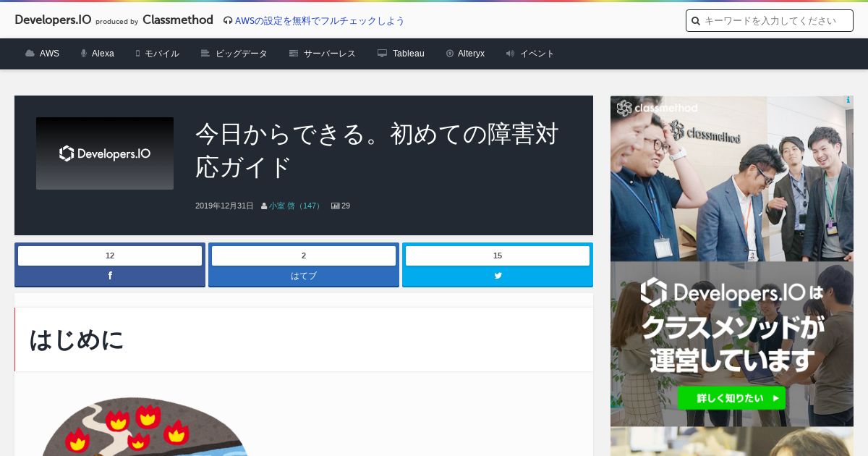Open the AWS settings free check link

tap(320, 21)
